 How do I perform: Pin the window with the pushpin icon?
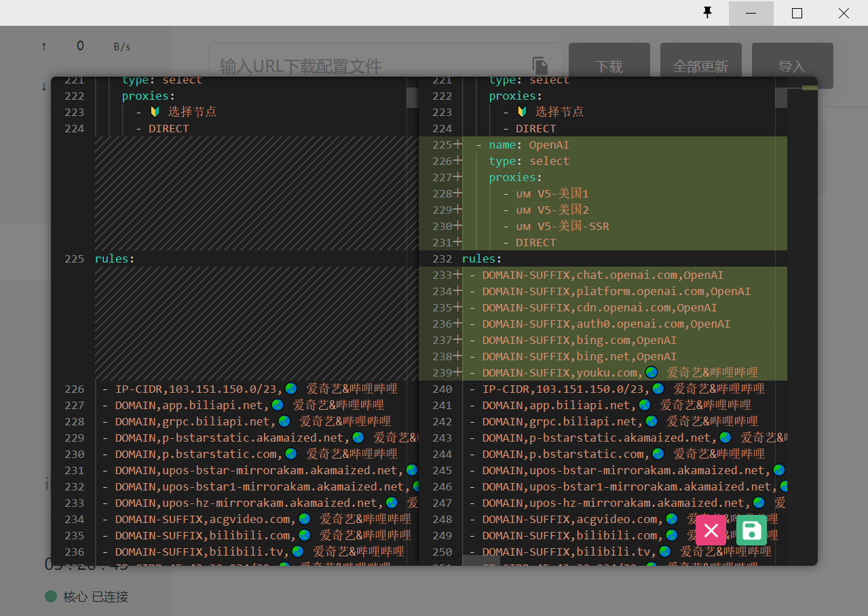707,13
